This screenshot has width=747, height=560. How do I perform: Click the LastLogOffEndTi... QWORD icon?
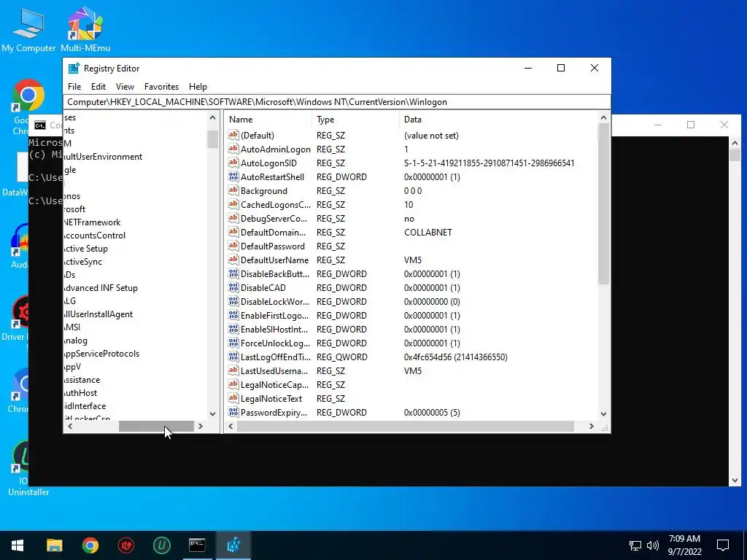[233, 357]
